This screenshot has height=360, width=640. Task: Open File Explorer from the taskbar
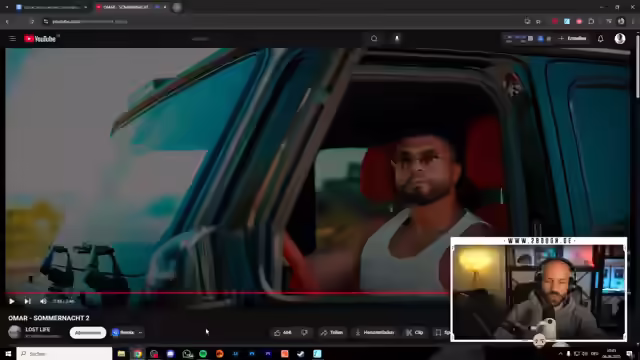121,354
